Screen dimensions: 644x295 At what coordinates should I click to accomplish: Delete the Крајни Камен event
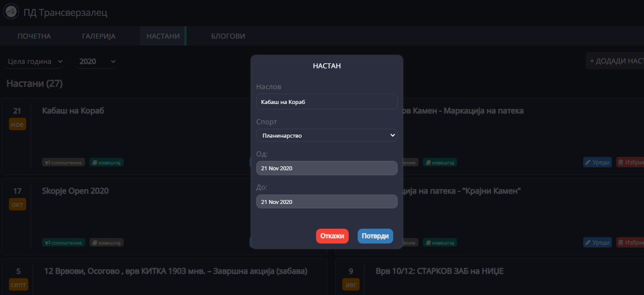(x=631, y=243)
